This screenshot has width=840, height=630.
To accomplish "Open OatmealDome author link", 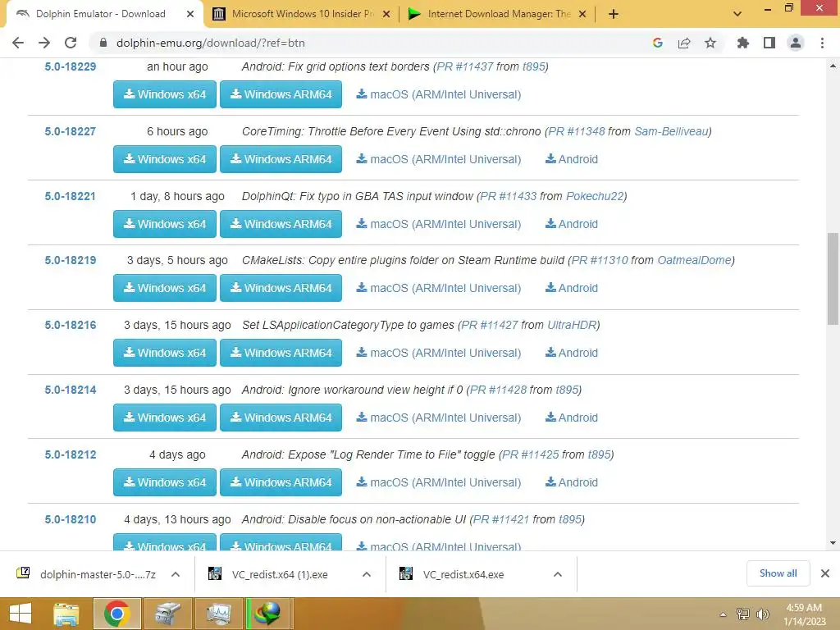I will [694, 260].
